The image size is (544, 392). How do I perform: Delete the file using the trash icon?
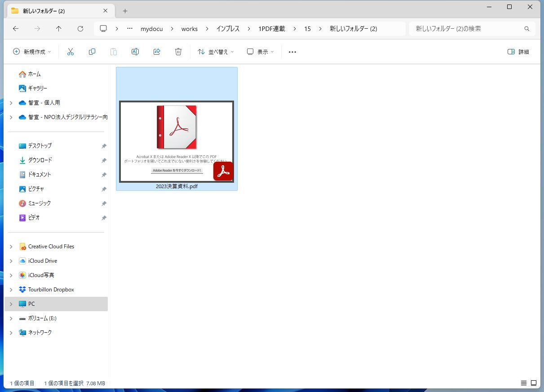pyautogui.click(x=178, y=51)
